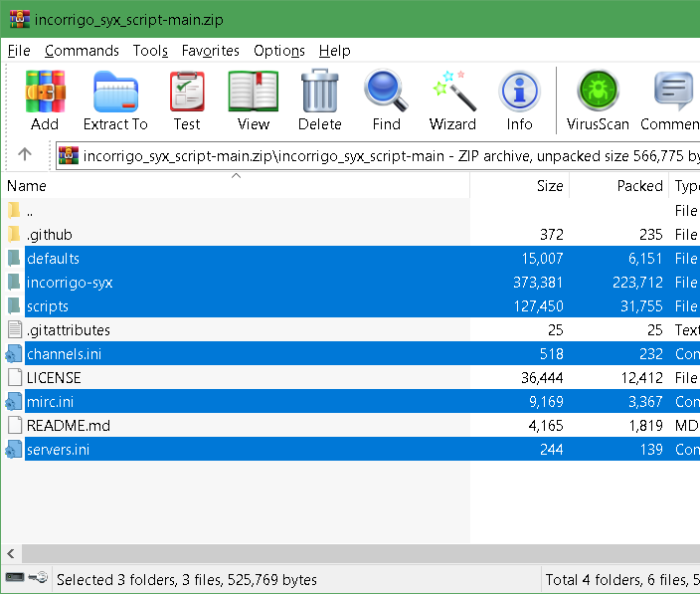700x594 pixels.
Task: Click the 36,444 size value
Action: [542, 378]
